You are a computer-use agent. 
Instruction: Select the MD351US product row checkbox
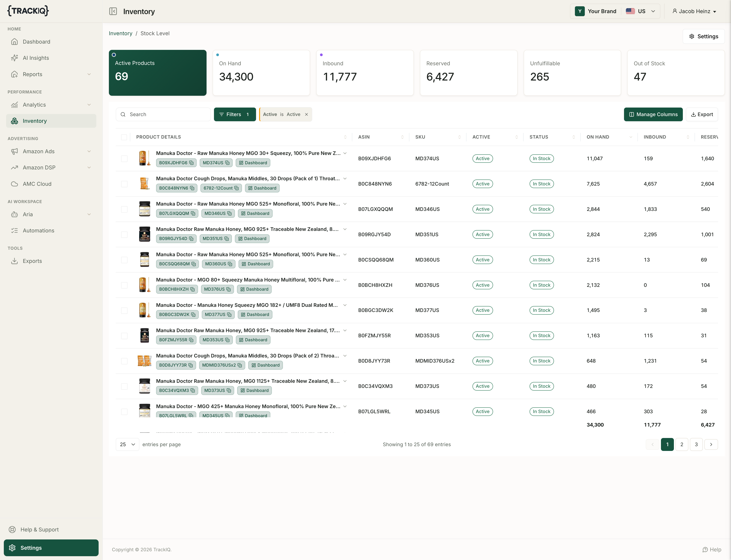[124, 235]
